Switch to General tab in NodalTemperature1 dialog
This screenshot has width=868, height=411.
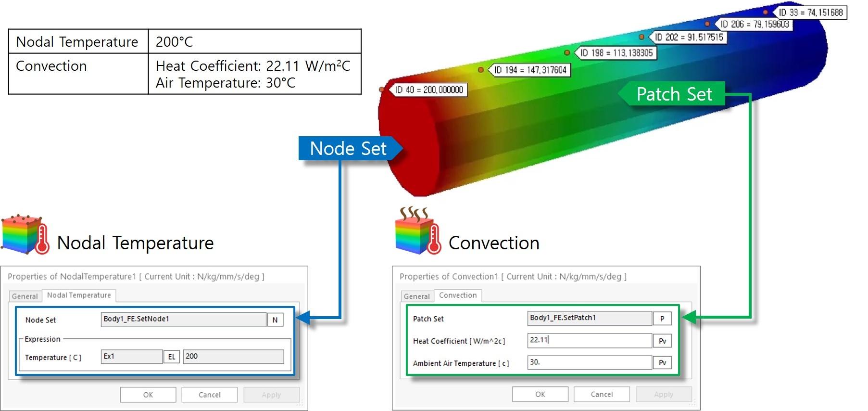(x=25, y=296)
